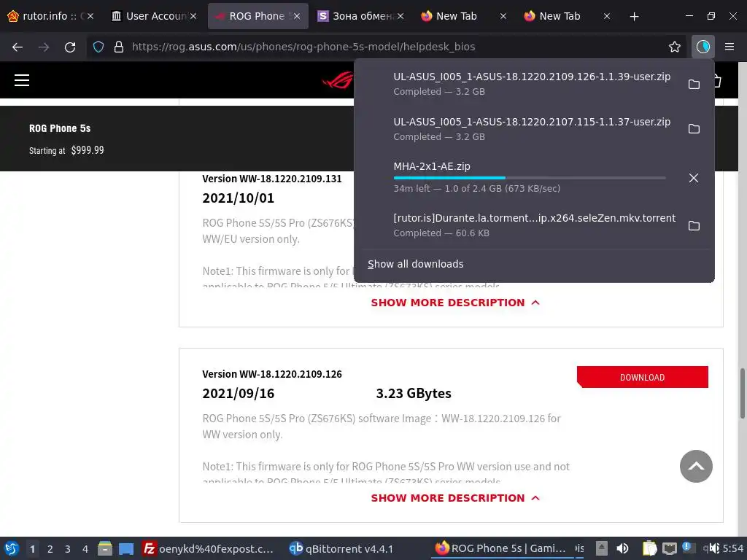The width and height of the screenshot is (747, 560).
Task: Open the ROG site hamburger menu
Action: [22, 80]
